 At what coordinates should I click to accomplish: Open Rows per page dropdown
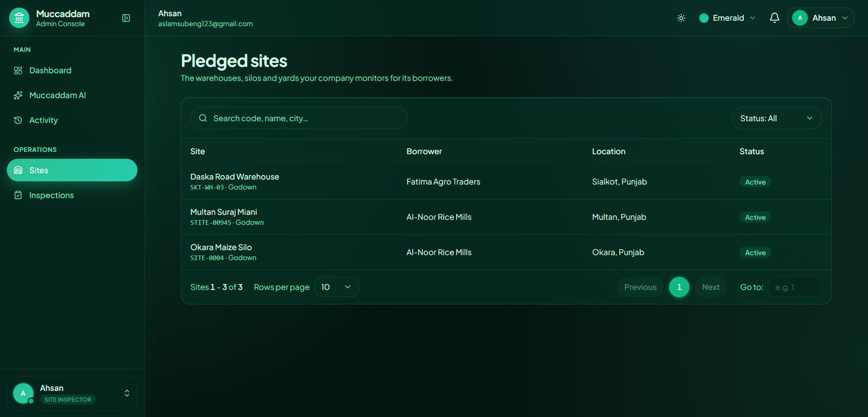[336, 287]
